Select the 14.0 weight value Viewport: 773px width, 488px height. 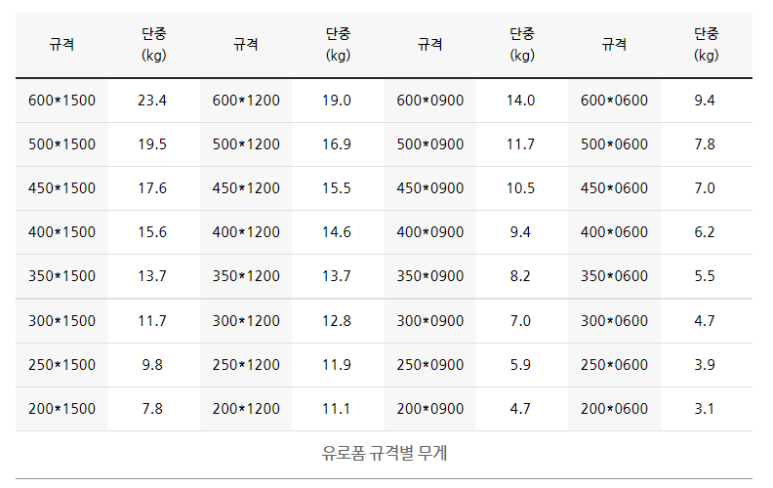521,101
